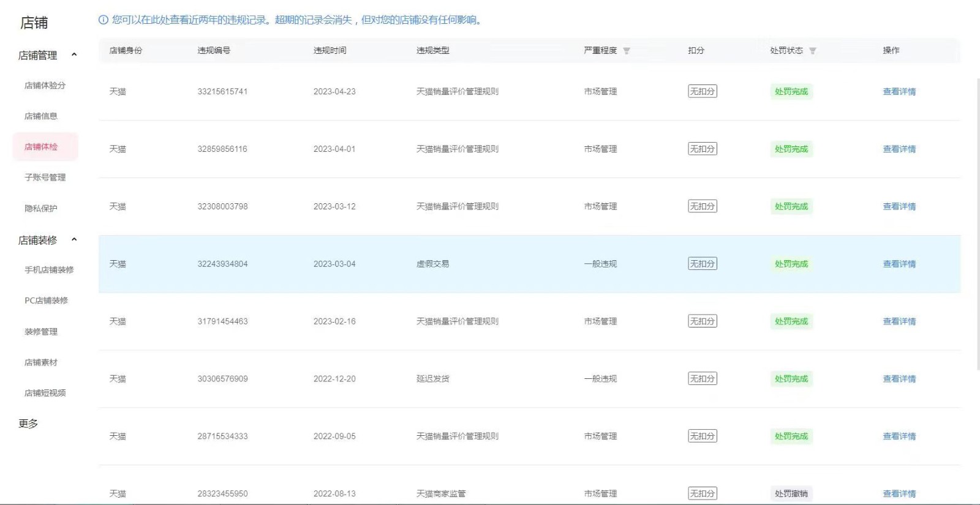Click the info icon beside the notice text

coord(104,20)
